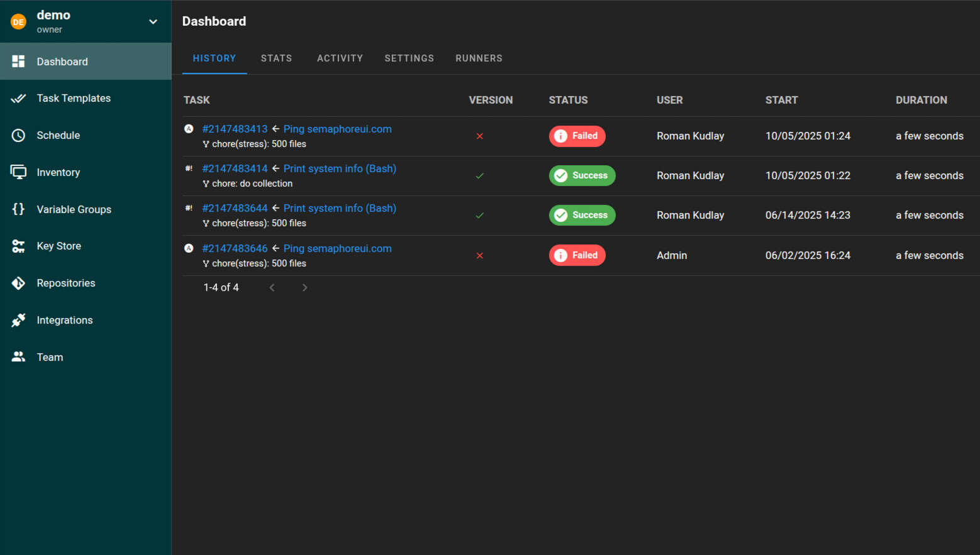Click the Task Templates double-check icon
Screen dimensions: 980x555
click(18, 98)
